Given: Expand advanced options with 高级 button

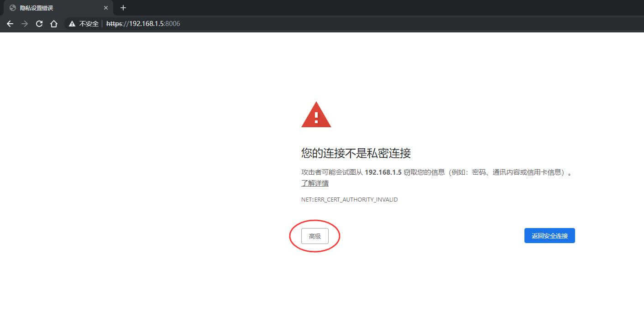Looking at the screenshot, I should click(x=314, y=236).
